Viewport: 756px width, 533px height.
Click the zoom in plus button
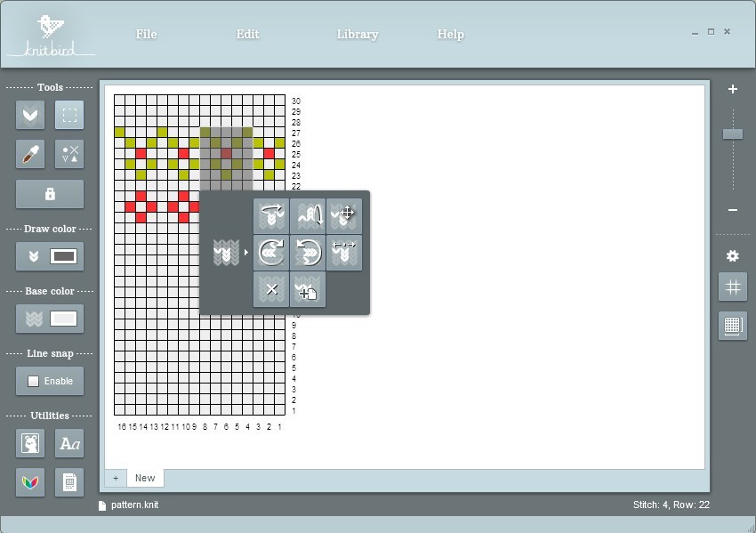(x=732, y=89)
